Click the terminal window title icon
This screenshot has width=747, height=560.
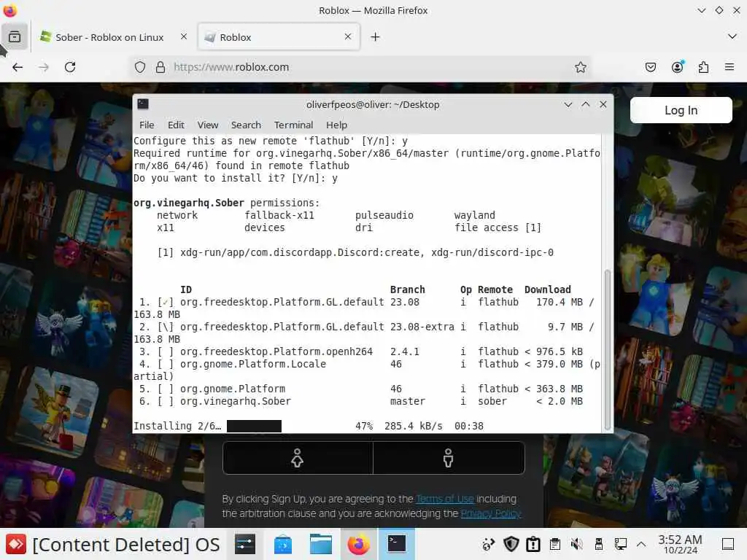click(x=143, y=104)
